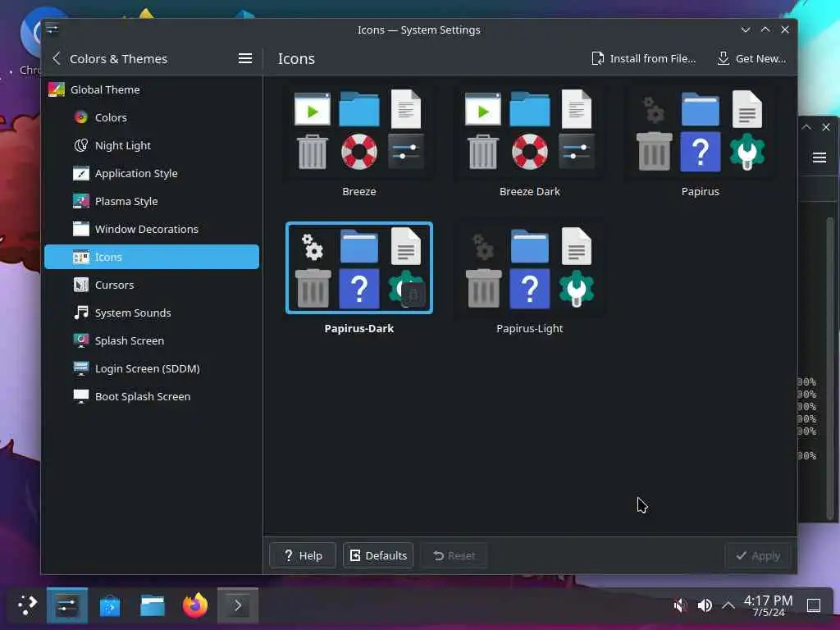Click the Colors icon in sidebar

(81, 117)
